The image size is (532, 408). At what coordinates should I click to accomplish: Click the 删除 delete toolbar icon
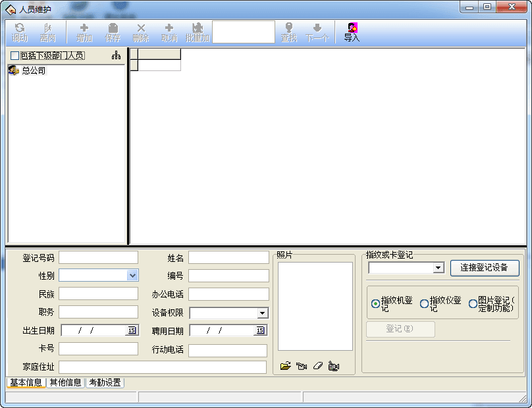coord(141,32)
